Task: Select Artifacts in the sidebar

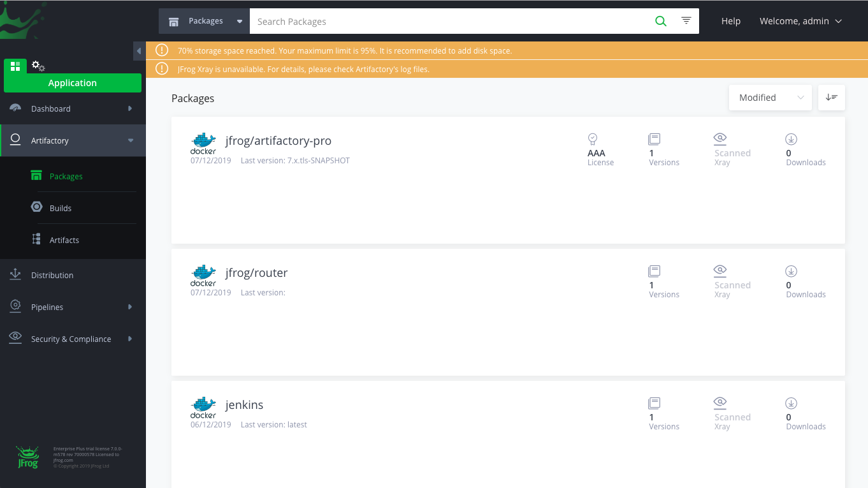Action: tap(64, 240)
